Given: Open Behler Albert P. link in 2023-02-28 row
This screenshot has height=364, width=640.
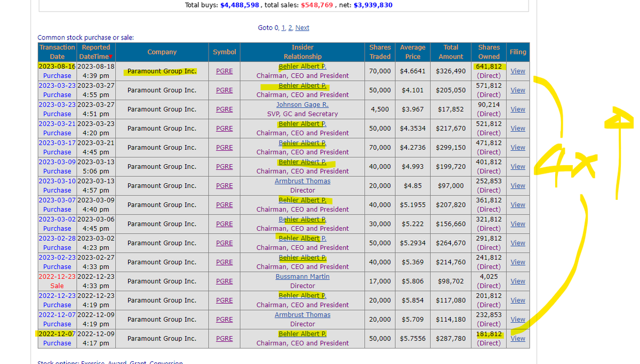Looking at the screenshot, I should (x=302, y=238).
